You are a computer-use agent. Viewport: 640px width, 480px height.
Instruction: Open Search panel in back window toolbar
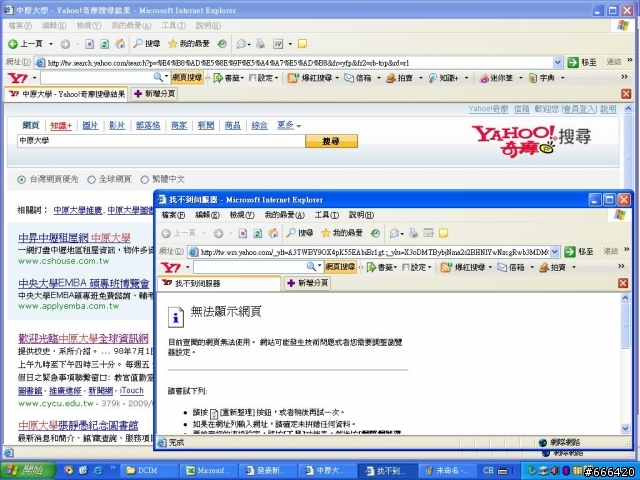point(147,44)
